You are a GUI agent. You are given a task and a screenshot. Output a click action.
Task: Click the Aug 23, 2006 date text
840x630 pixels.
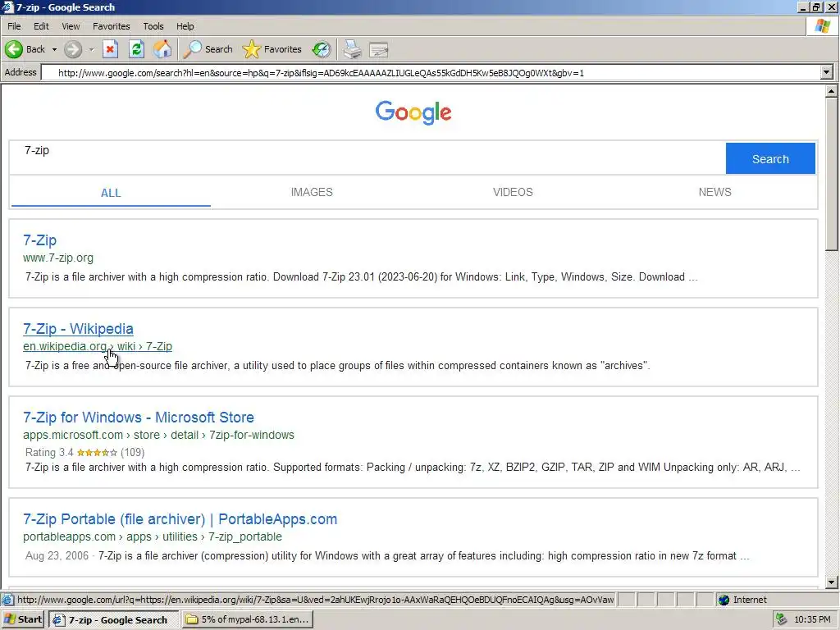(x=57, y=555)
